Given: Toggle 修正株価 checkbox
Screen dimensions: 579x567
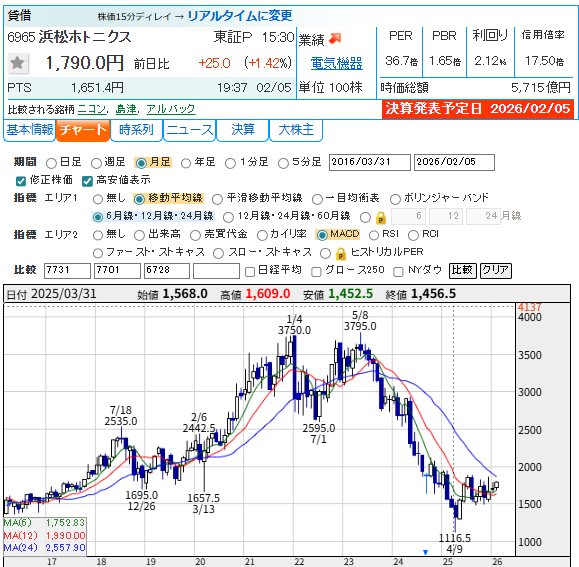Looking at the screenshot, I should (21, 181).
